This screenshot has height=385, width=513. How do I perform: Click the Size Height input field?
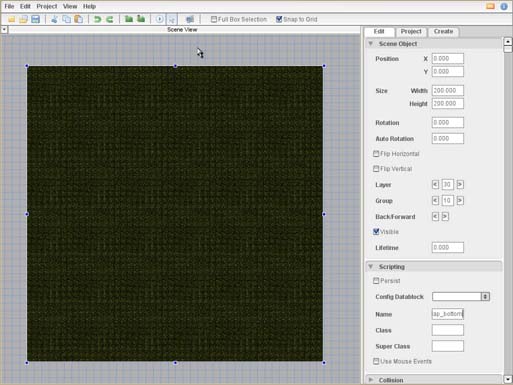click(448, 103)
